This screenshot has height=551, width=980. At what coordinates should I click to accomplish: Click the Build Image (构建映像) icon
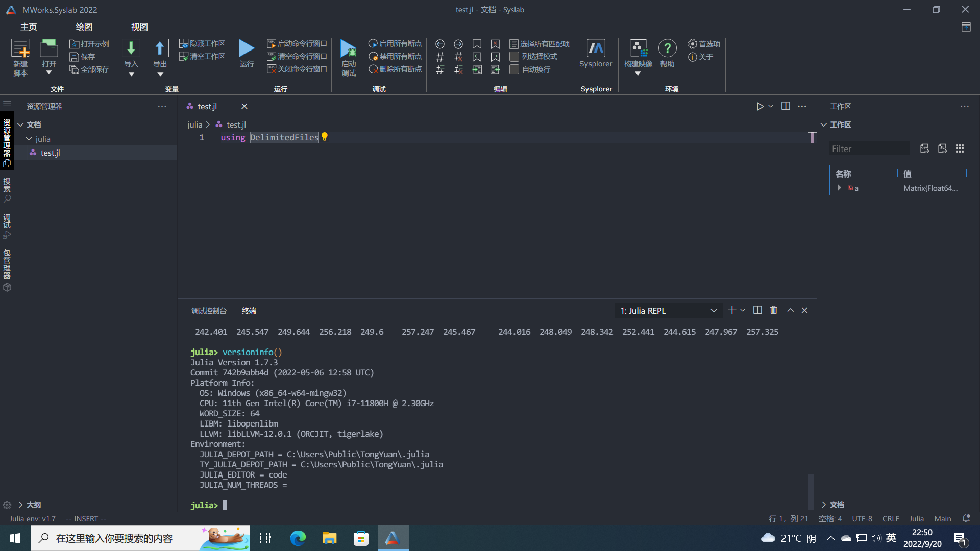tap(638, 48)
